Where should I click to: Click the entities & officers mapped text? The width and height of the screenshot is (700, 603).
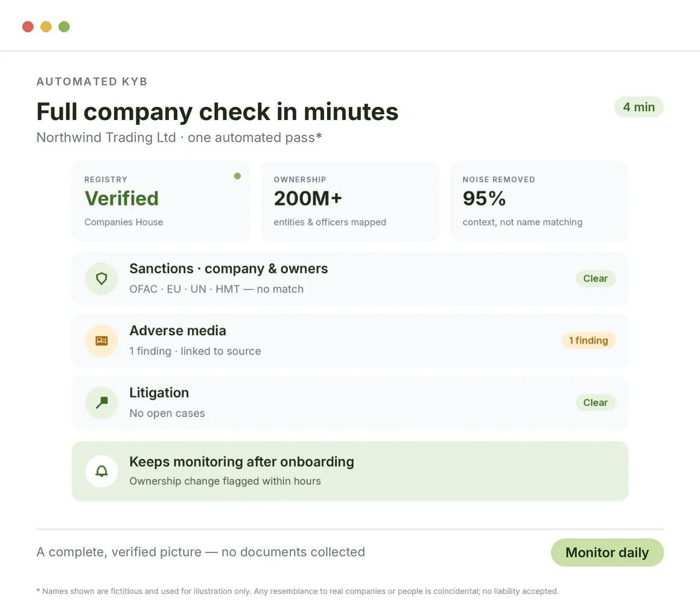click(x=330, y=222)
